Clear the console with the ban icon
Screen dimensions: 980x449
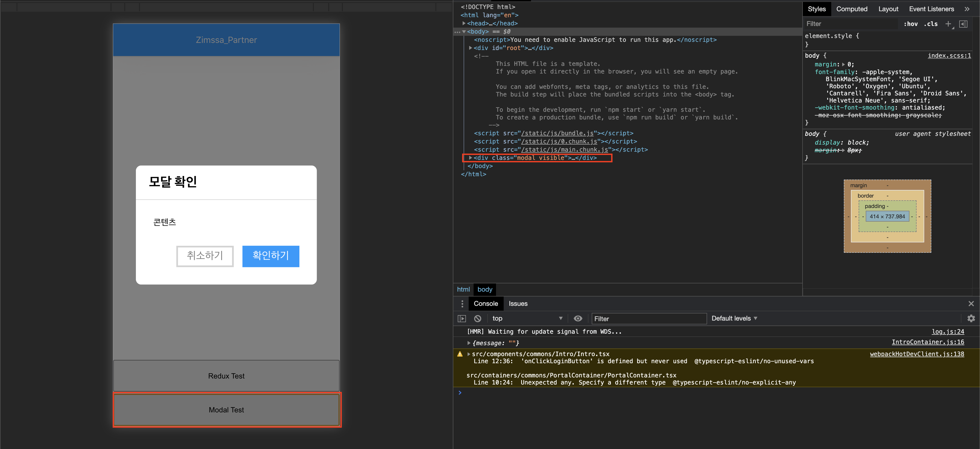[477, 319]
